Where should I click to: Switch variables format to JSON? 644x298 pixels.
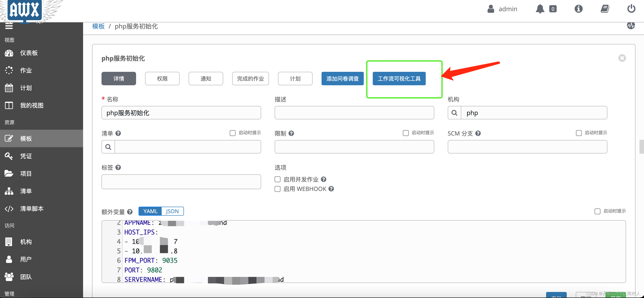[x=172, y=211]
